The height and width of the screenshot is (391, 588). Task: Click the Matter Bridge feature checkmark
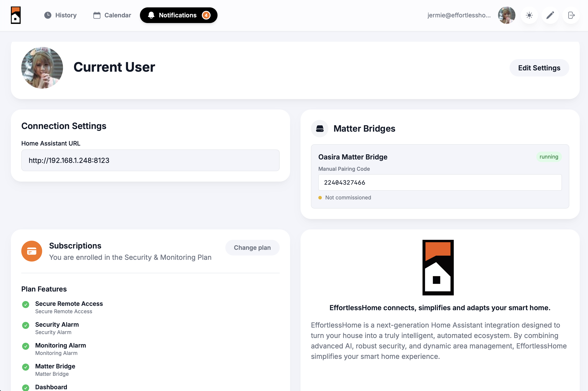tap(26, 367)
